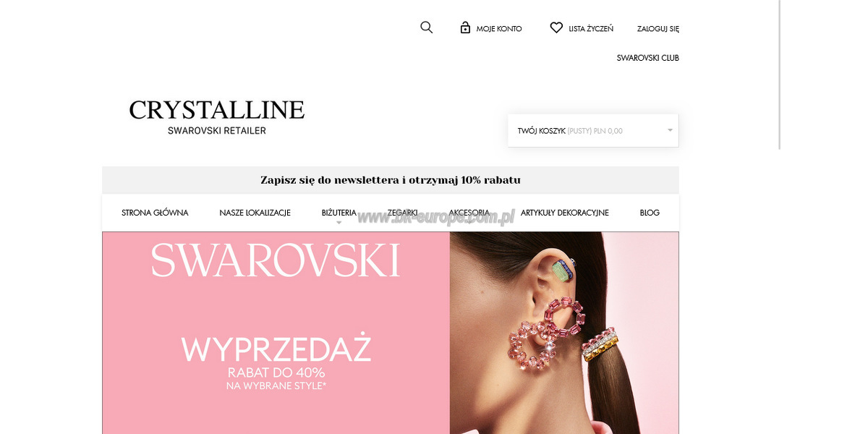Go to Strona Główna menu item

[x=155, y=213]
